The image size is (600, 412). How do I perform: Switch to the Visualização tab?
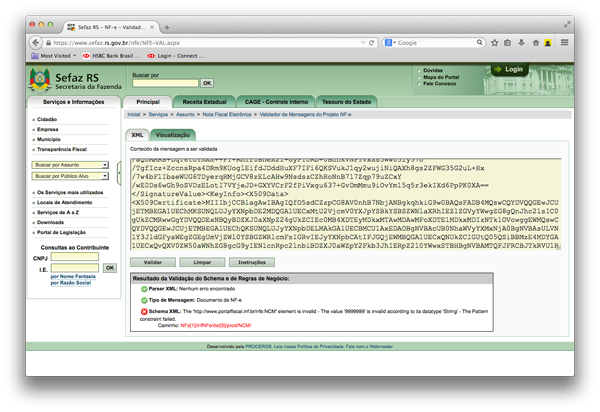click(173, 135)
